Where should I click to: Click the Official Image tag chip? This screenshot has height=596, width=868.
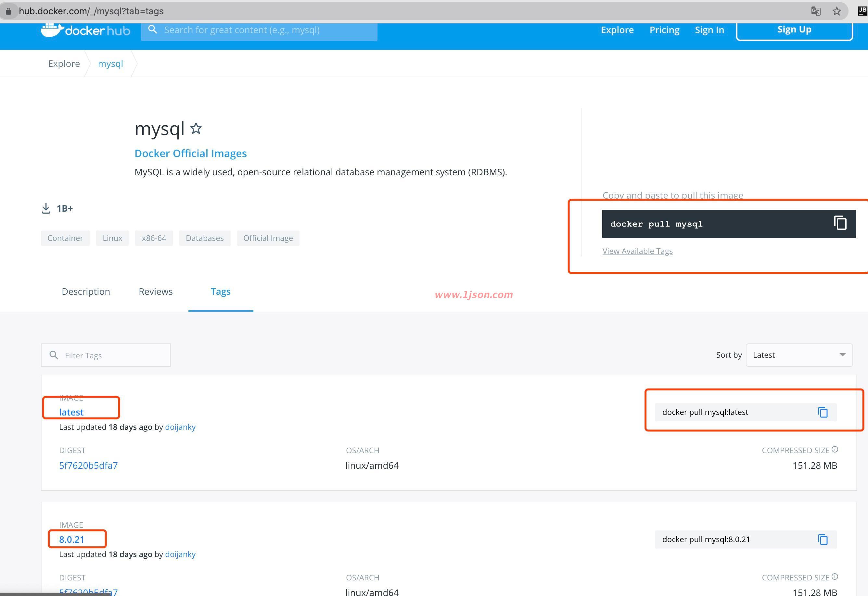tap(268, 238)
